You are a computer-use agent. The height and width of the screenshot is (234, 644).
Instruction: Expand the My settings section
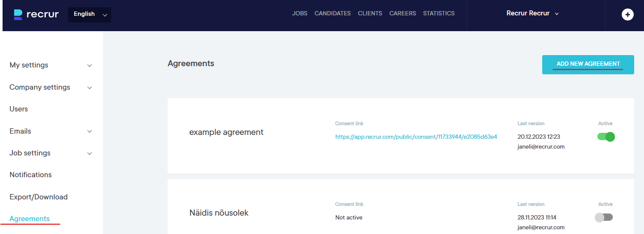[51, 65]
